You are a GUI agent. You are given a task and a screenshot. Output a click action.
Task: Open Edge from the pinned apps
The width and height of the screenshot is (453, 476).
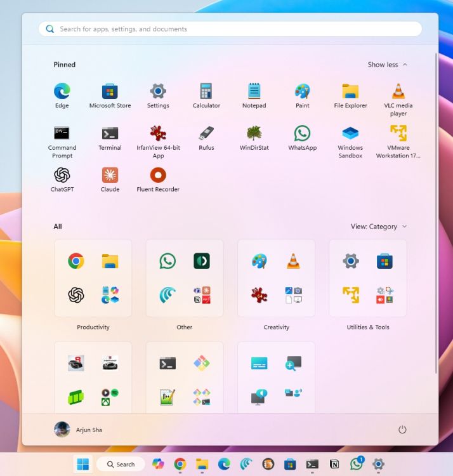tap(62, 95)
